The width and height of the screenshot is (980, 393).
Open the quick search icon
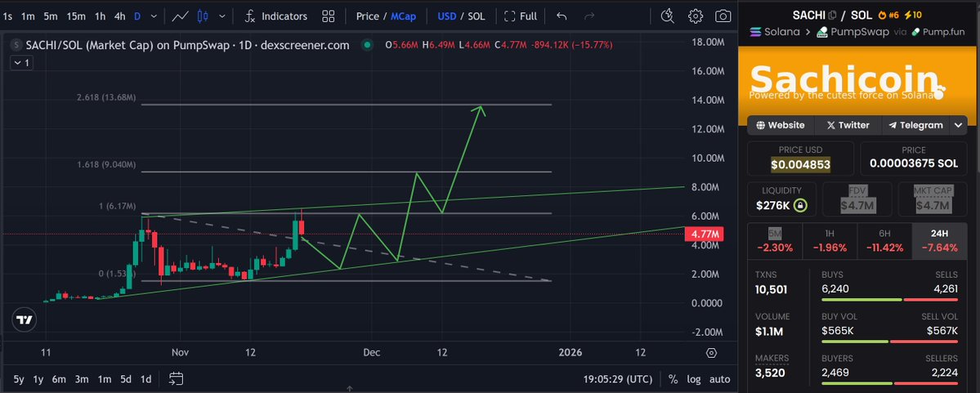point(668,16)
